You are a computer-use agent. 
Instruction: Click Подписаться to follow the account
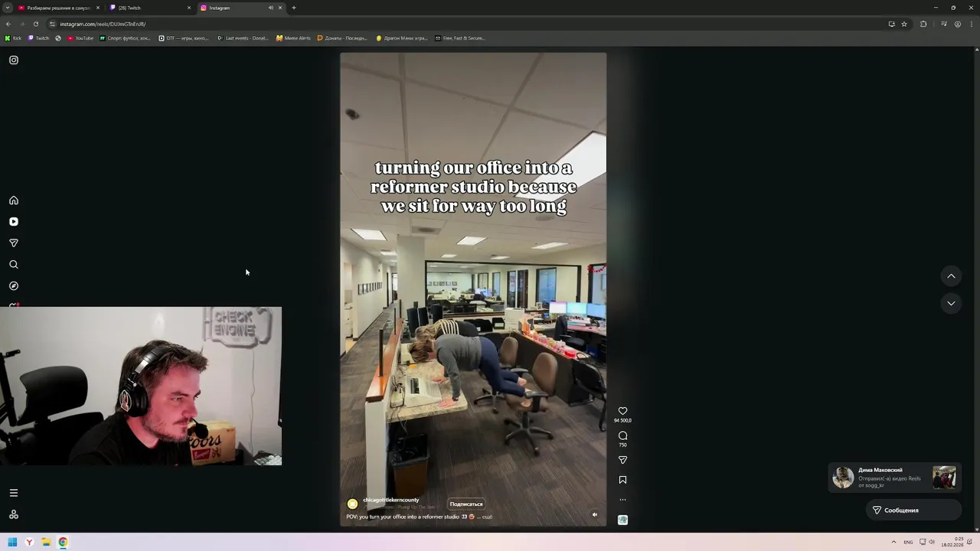[466, 504]
